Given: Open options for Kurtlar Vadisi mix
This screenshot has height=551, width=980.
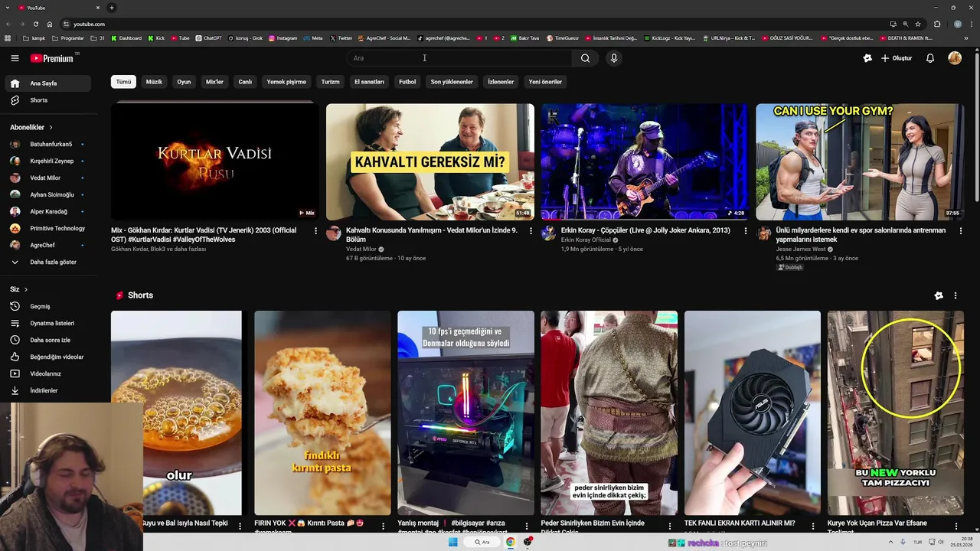Looking at the screenshot, I should [x=315, y=230].
